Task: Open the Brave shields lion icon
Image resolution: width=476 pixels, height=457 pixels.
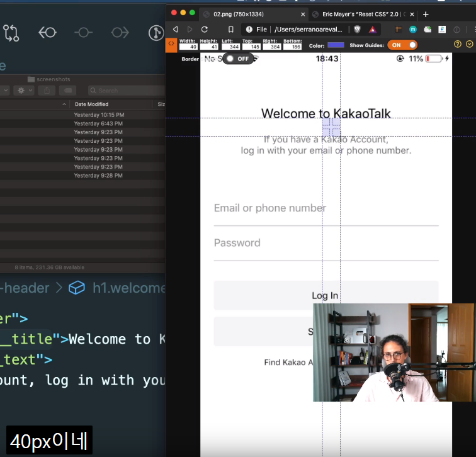Action: [357, 29]
